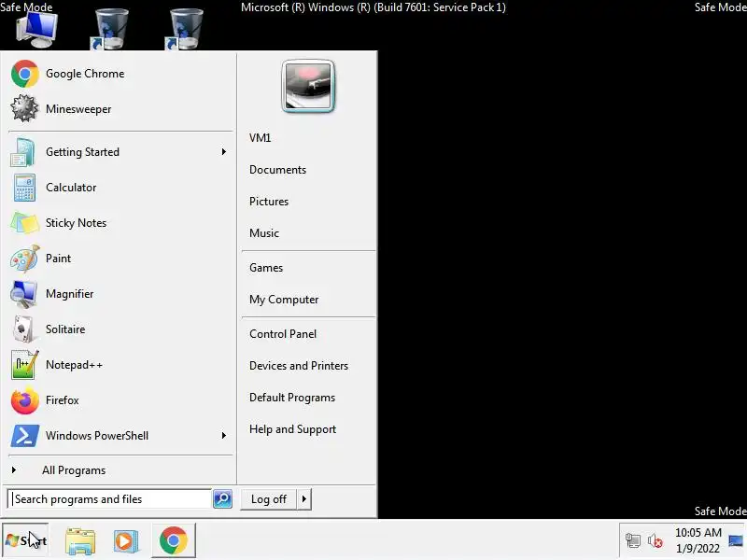
Task: Click the search magnifier button
Action: pos(222,499)
